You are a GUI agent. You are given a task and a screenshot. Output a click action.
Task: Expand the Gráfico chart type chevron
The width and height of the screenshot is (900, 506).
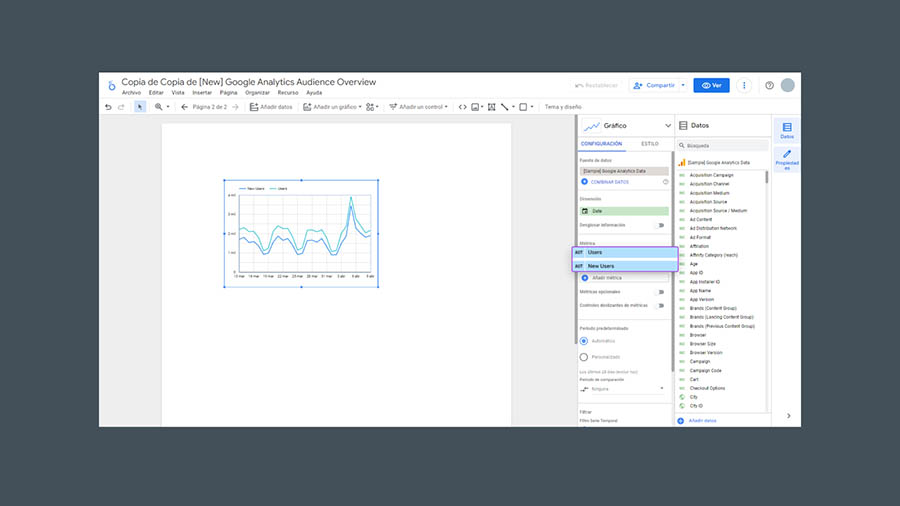pyautogui.click(x=668, y=126)
